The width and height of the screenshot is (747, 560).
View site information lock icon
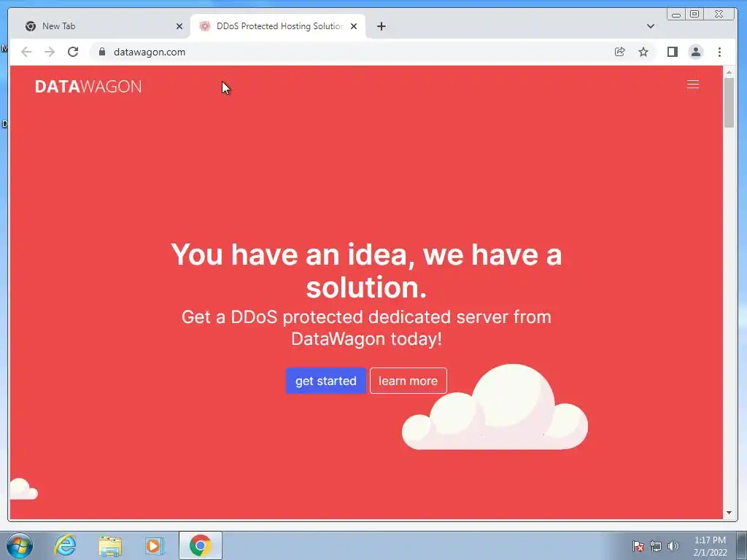[102, 52]
